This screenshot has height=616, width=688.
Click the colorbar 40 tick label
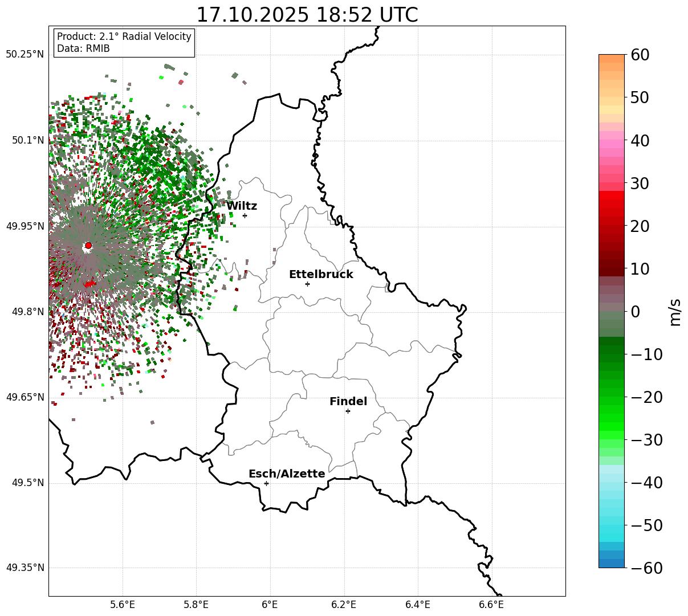tap(638, 141)
